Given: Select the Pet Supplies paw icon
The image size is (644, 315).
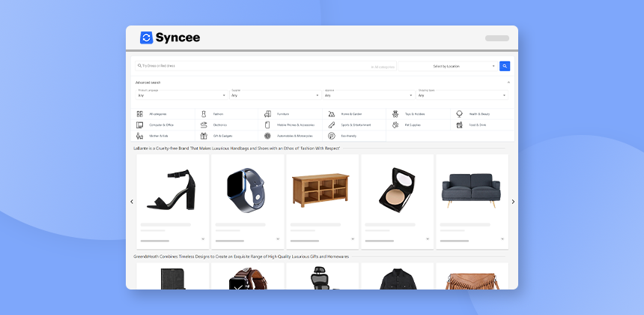Looking at the screenshot, I should coord(395,125).
